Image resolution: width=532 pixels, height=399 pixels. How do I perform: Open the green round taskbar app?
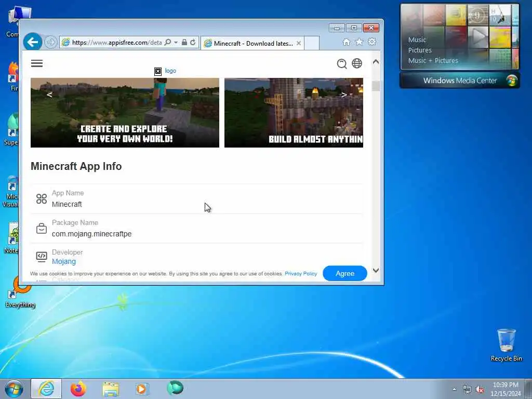175,388
